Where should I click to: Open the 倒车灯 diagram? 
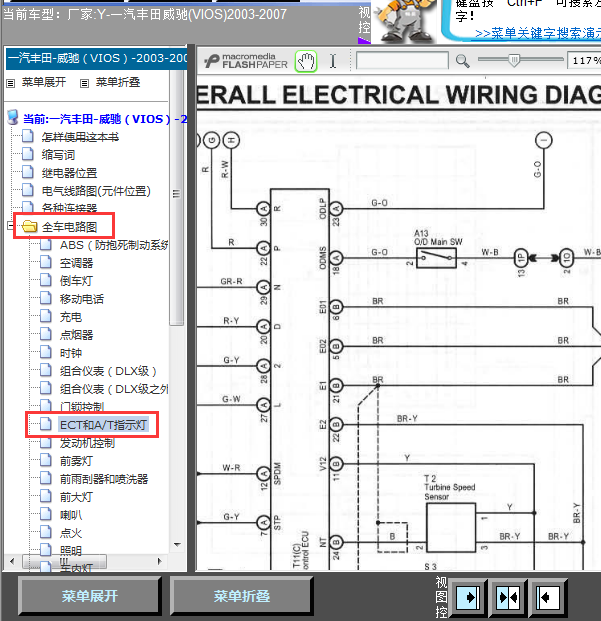pyautogui.click(x=76, y=281)
